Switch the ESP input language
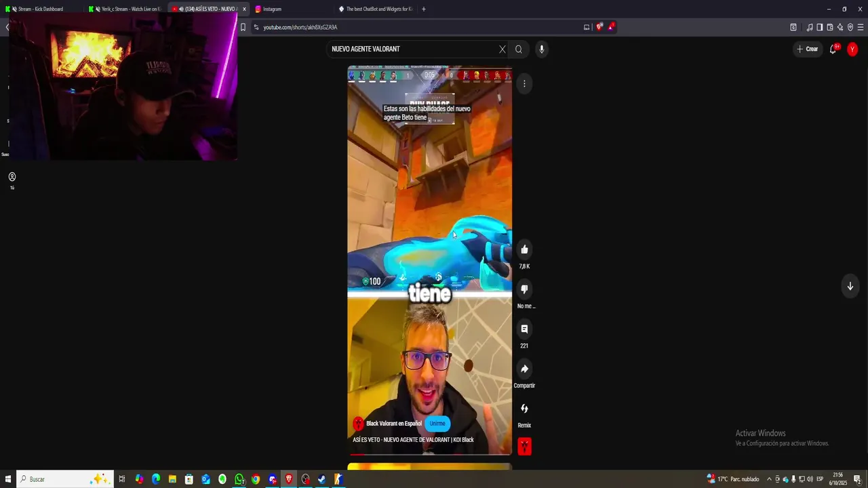Viewport: 868px width, 488px height. tap(820, 479)
